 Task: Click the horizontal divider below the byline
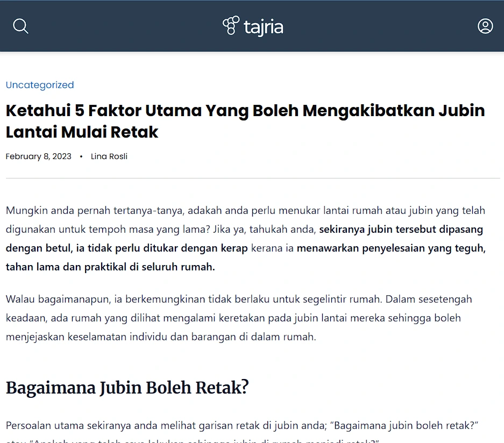252,178
